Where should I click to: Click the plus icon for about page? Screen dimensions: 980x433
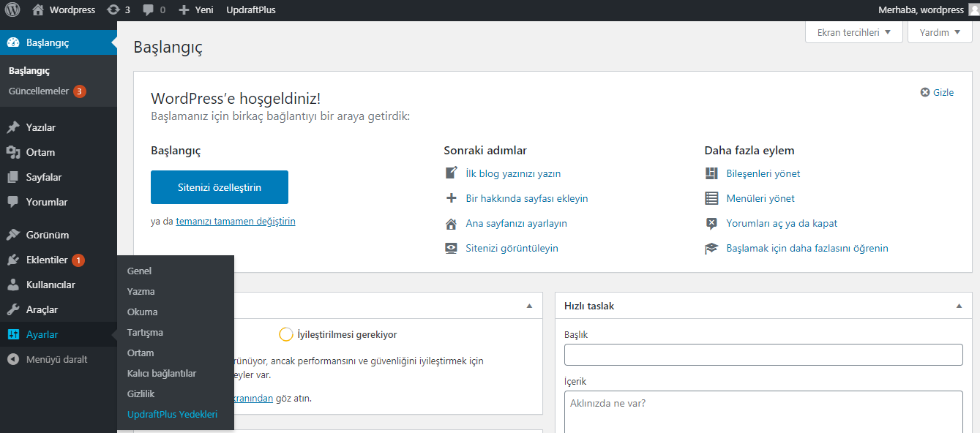(452, 198)
